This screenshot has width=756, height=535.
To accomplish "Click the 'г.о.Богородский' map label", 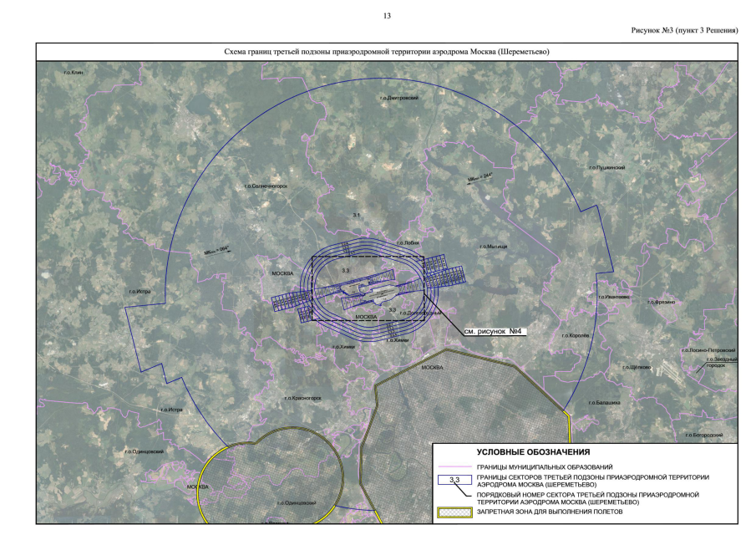I will tap(704, 436).
